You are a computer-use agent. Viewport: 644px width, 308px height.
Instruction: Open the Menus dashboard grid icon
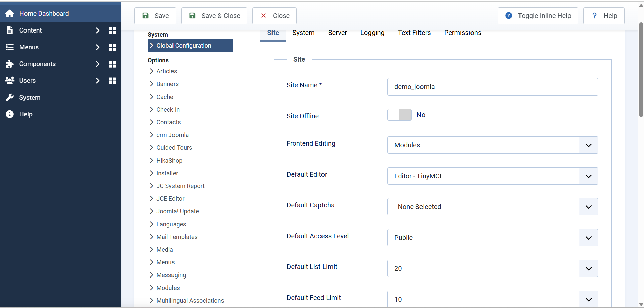pyautogui.click(x=112, y=47)
